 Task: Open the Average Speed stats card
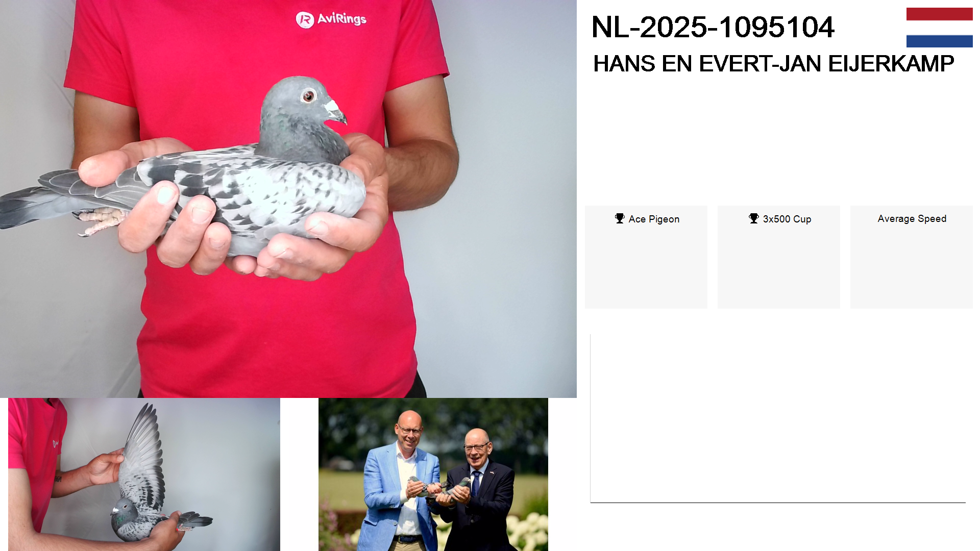click(x=911, y=257)
